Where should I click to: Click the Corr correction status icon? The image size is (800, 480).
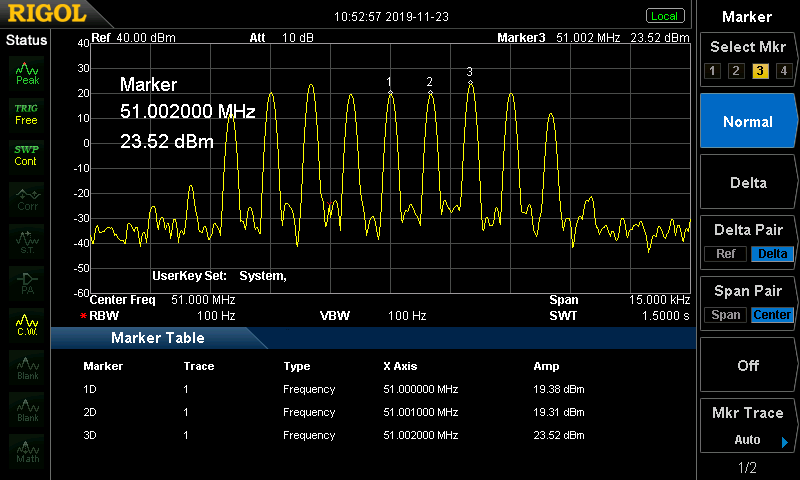27,198
